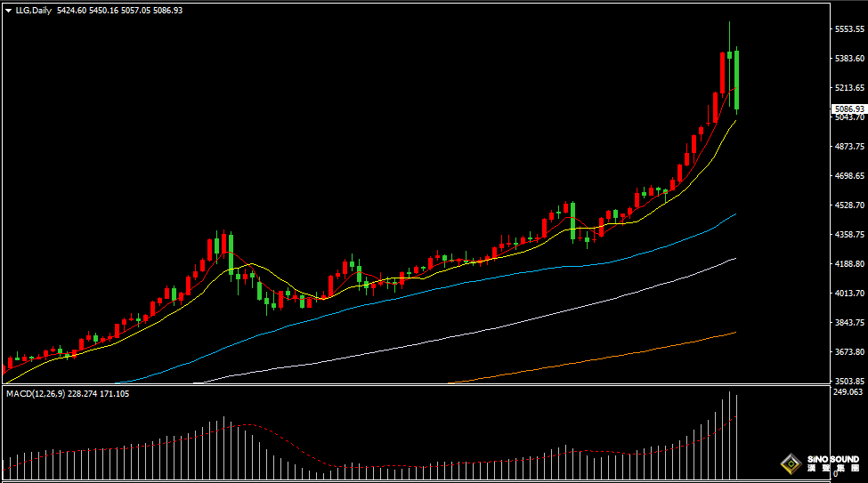Click the Sino Sound diamond logo icon
This screenshot has width=868, height=483.
click(x=790, y=463)
